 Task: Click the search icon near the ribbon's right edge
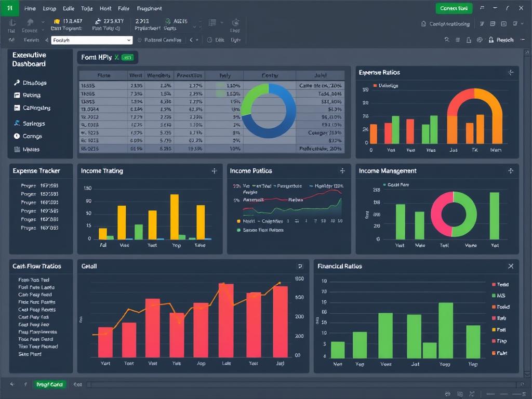pos(447,39)
